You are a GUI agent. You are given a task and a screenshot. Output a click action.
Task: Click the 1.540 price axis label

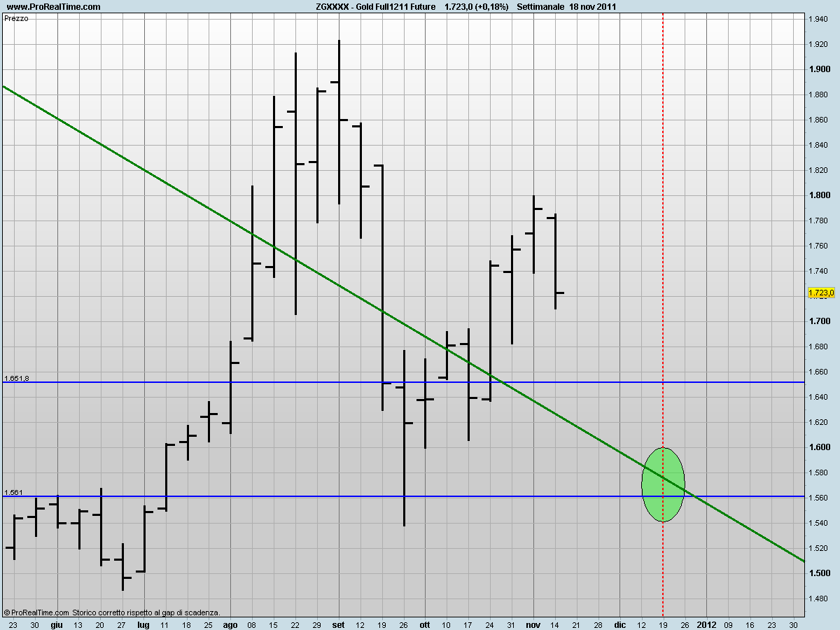pyautogui.click(x=819, y=523)
